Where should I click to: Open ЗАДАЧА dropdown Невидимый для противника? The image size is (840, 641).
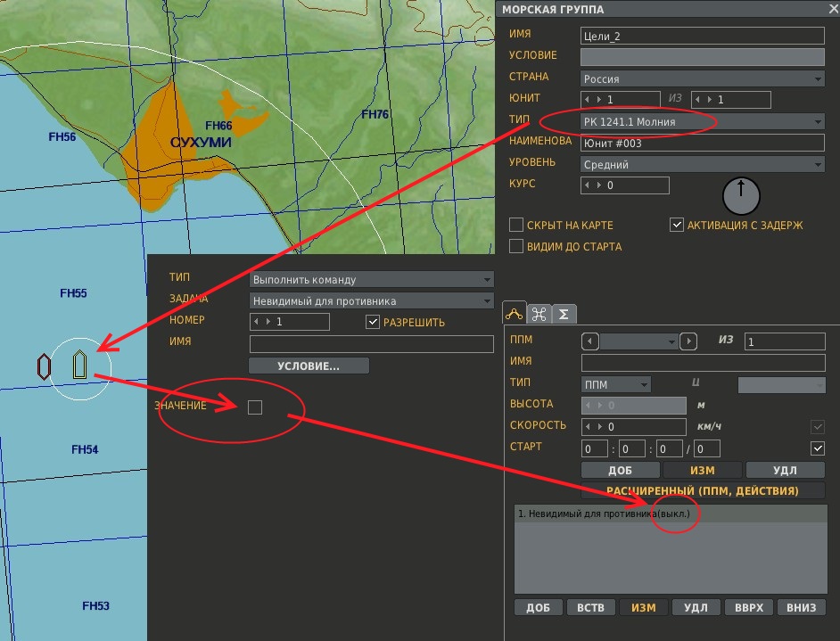(x=371, y=301)
